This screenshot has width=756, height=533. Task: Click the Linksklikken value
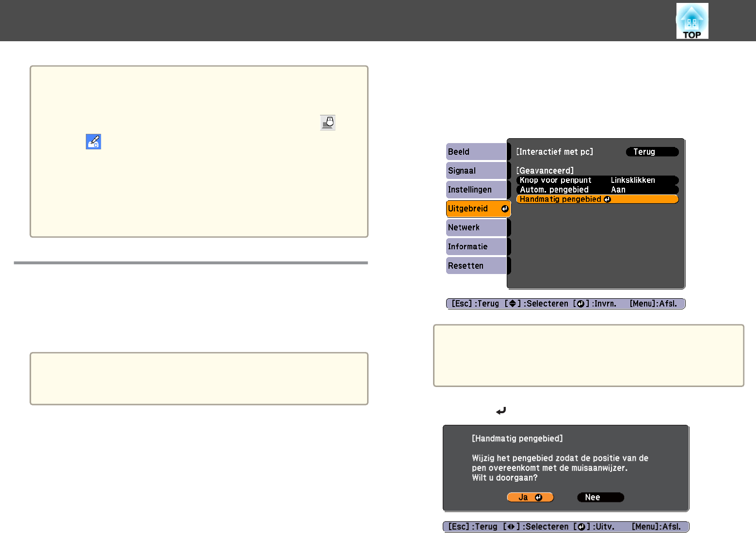tap(633, 180)
